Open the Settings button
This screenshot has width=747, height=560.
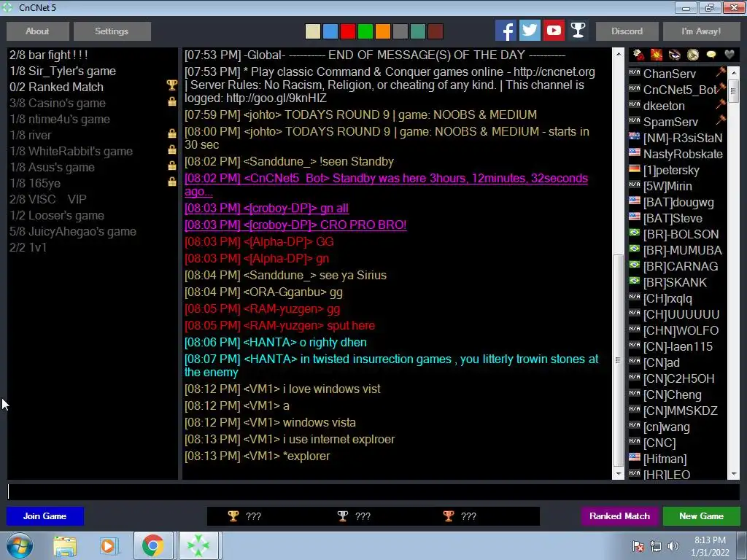pyautogui.click(x=112, y=31)
